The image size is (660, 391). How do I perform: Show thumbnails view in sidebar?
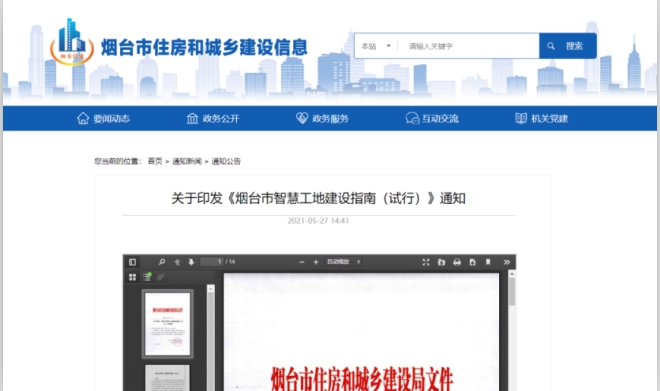coord(132,277)
